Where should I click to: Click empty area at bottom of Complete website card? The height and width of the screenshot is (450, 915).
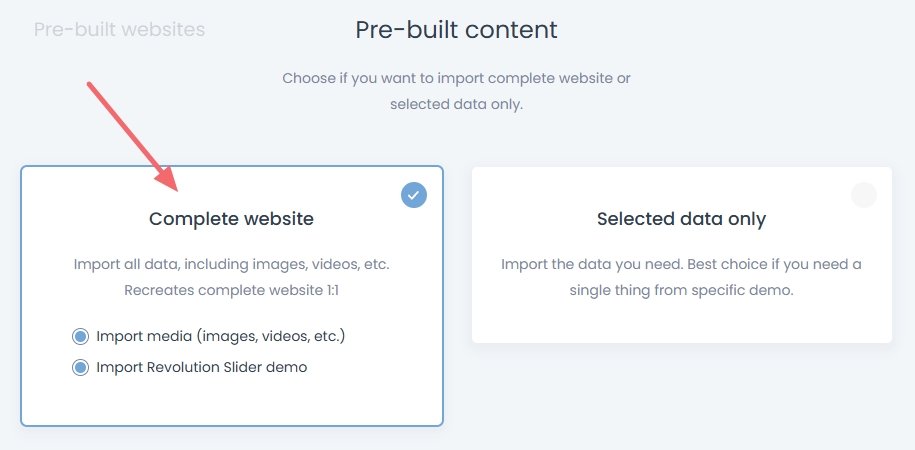tap(231, 405)
